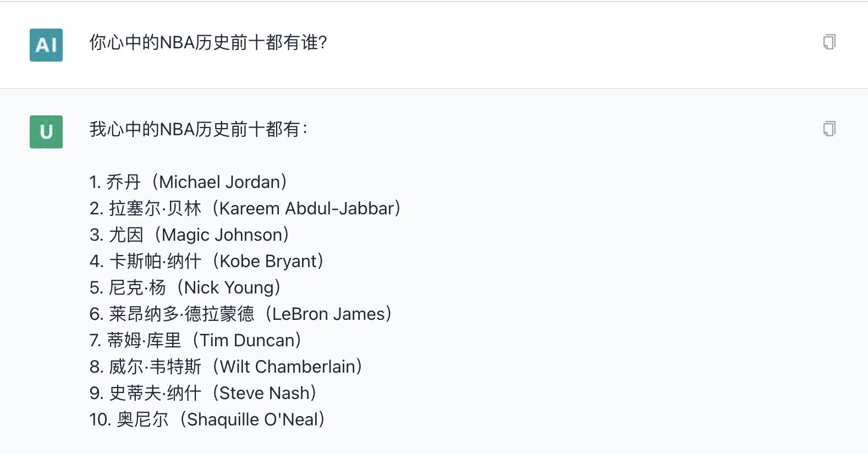Select the user avatar on the answer row
The height and width of the screenshot is (454, 868).
coord(46,132)
